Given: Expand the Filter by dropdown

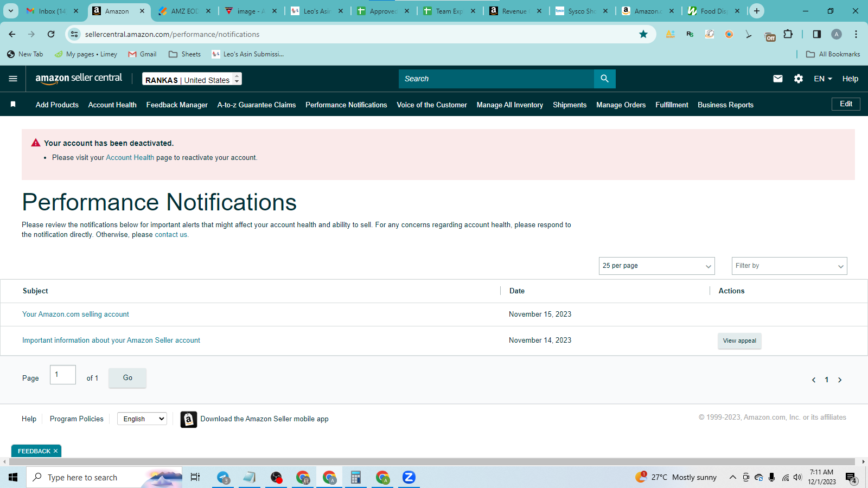Looking at the screenshot, I should (789, 266).
